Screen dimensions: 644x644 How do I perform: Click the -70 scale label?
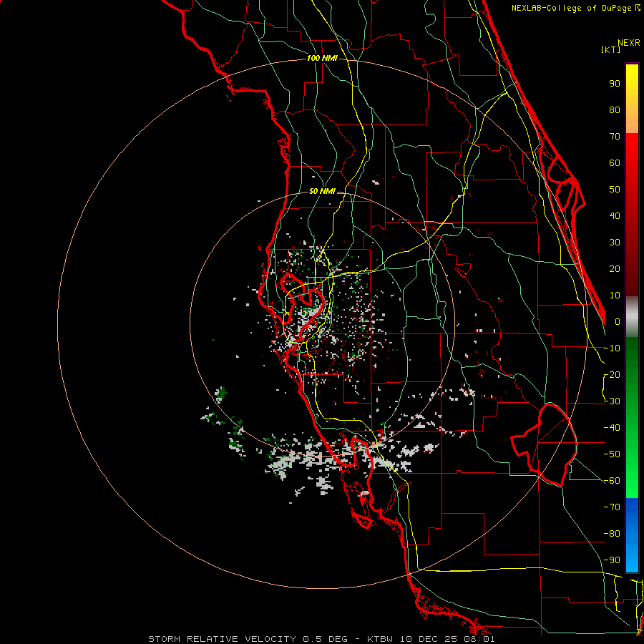click(x=612, y=507)
